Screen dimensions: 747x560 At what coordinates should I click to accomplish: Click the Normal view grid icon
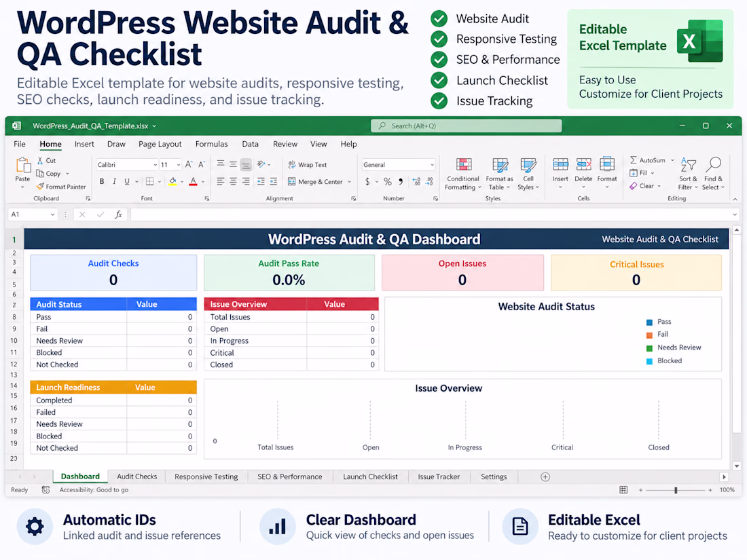click(623, 490)
